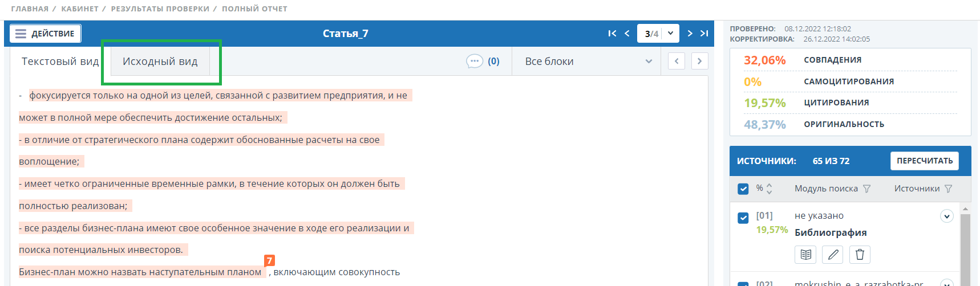Edit source [01] with pencil icon
This screenshot has width=980, height=286.
833,255
